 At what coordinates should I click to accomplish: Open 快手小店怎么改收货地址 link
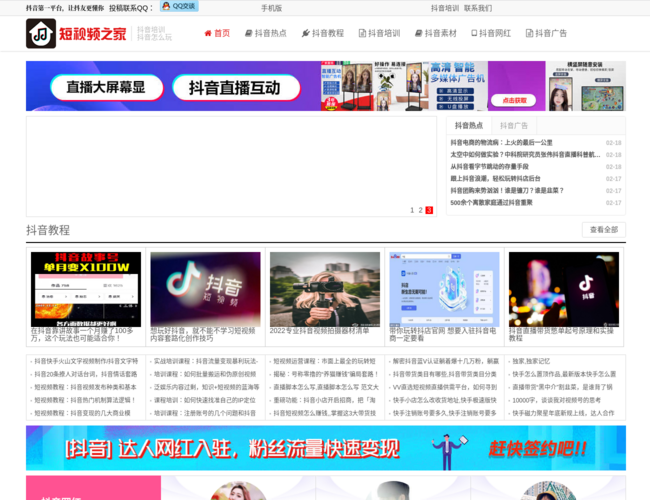tap(444, 400)
